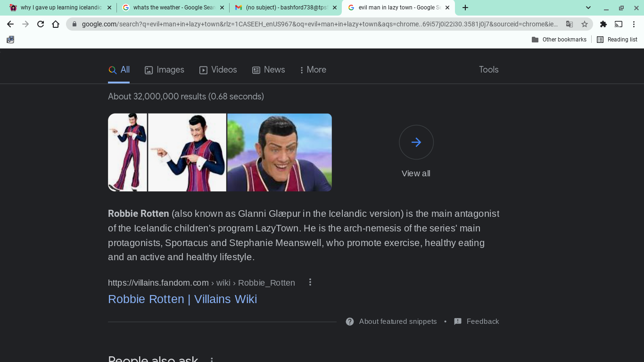Switch to the Videos search tab

pyautogui.click(x=218, y=70)
